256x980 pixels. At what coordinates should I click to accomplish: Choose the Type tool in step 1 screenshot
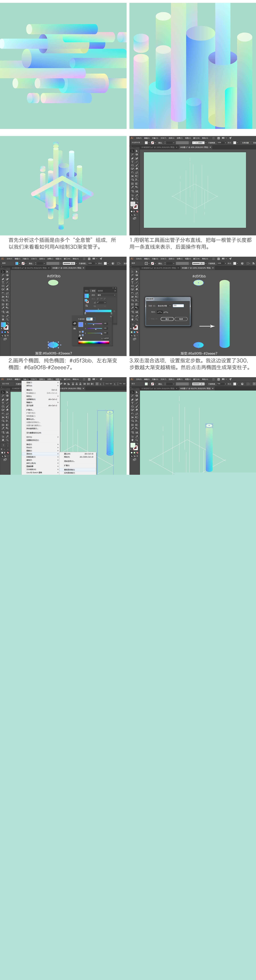(x=133, y=162)
